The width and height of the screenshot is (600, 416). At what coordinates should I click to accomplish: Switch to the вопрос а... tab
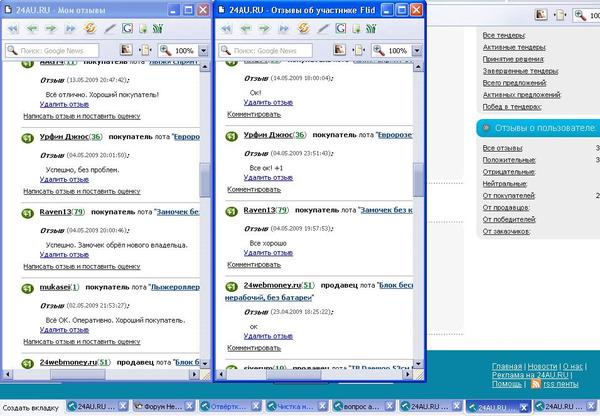(363, 406)
